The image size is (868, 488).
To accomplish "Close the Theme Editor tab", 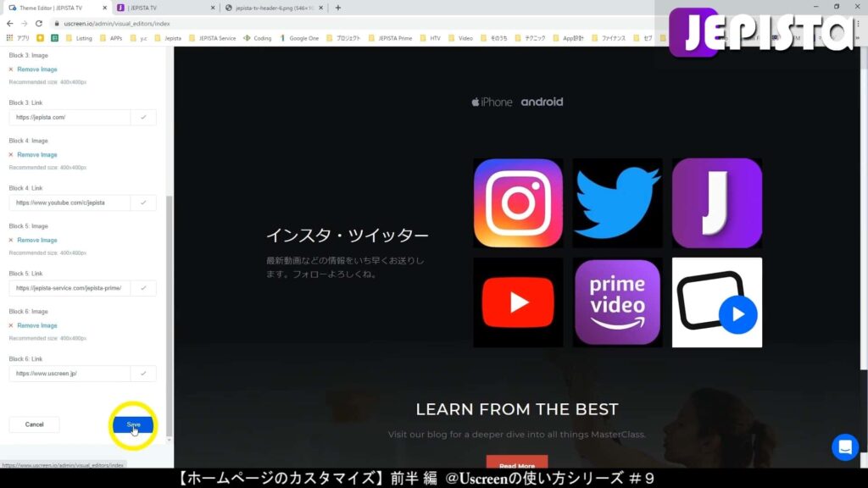I will (x=104, y=8).
